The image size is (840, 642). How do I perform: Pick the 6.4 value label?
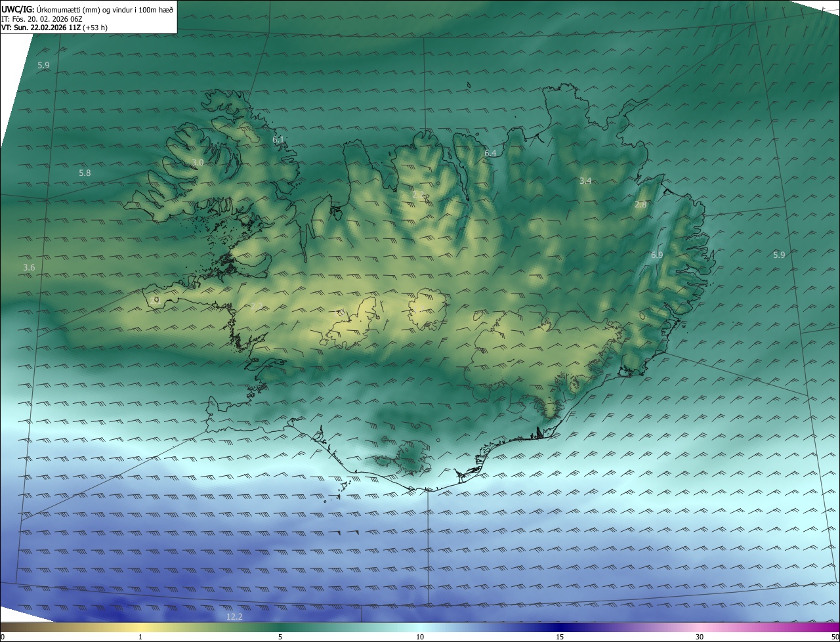[x=490, y=154]
